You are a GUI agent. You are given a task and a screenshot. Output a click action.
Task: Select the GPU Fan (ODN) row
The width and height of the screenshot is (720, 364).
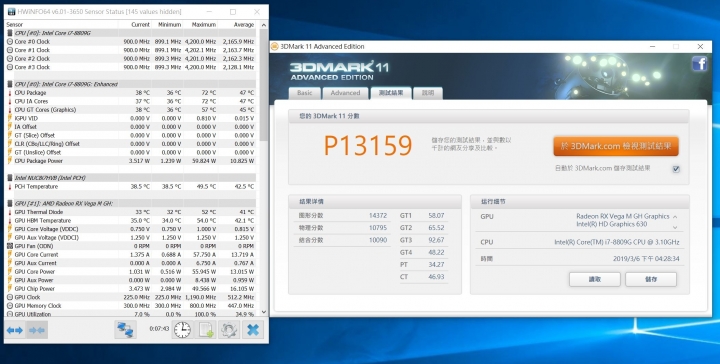[x=130, y=246]
